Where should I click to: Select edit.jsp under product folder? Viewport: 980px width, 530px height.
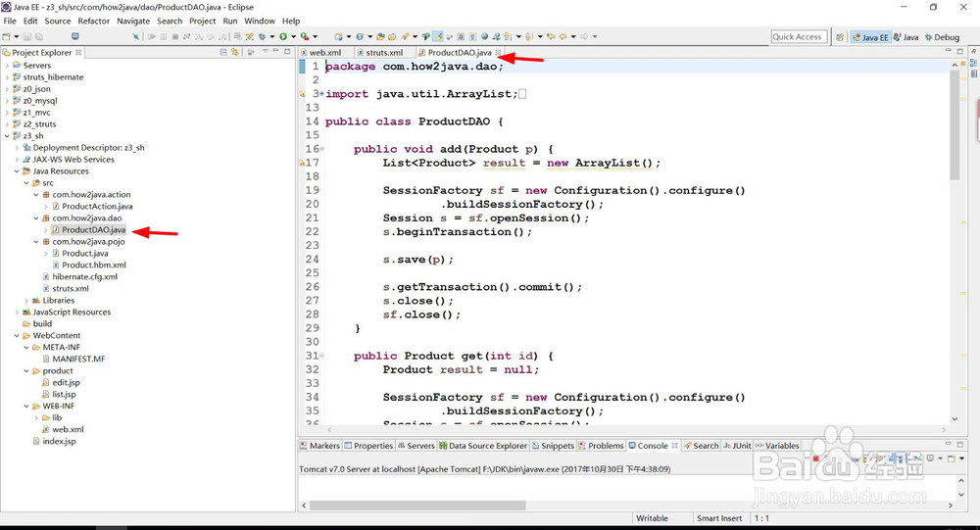point(66,382)
